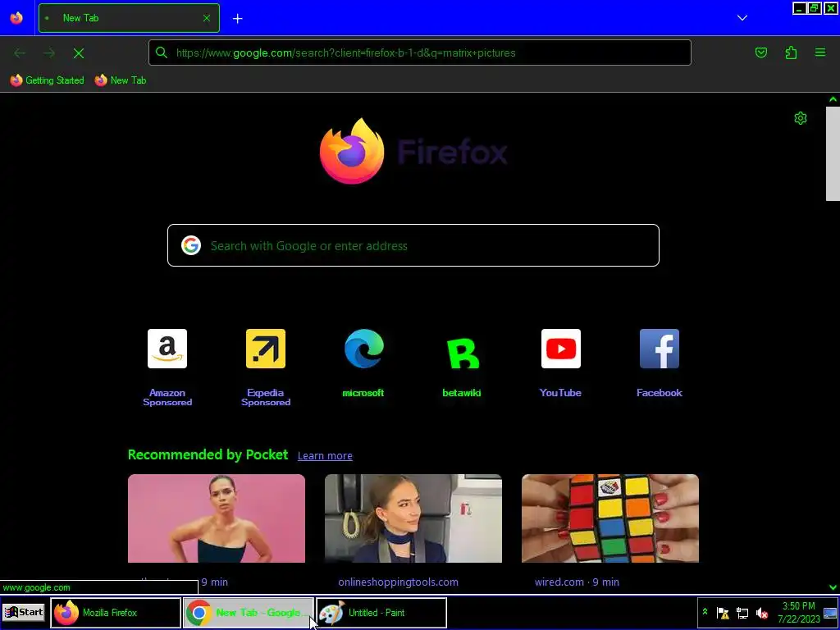The width and height of the screenshot is (840, 630).
Task: Click the Show desktop icon in tray
Action: pos(830,613)
